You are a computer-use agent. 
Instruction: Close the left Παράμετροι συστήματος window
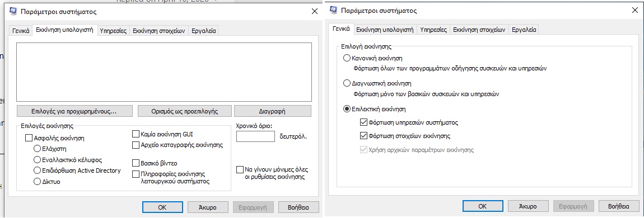[x=315, y=12]
